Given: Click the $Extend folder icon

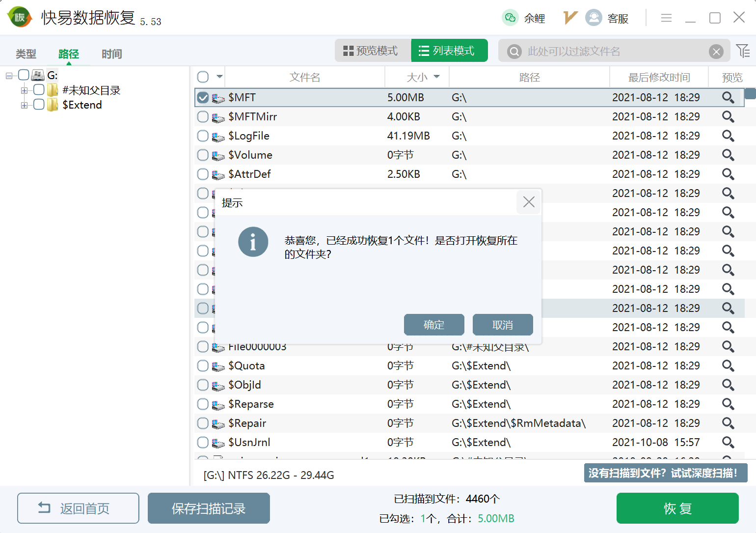Looking at the screenshot, I should click(53, 105).
